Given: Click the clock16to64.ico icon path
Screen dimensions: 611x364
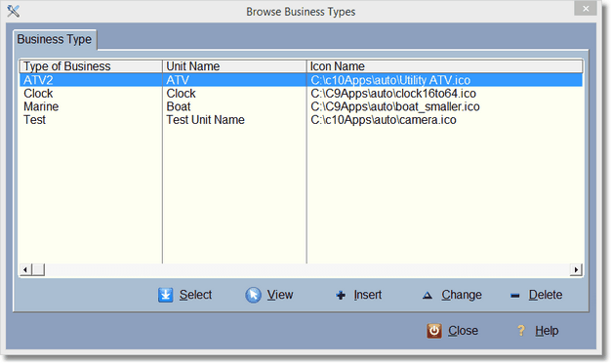Looking at the screenshot, I should (393, 94).
